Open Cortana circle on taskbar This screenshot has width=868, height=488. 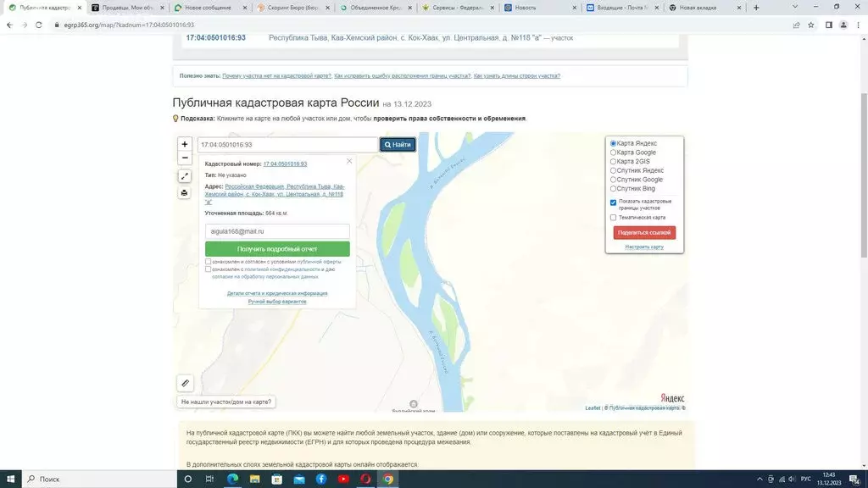coord(187,480)
